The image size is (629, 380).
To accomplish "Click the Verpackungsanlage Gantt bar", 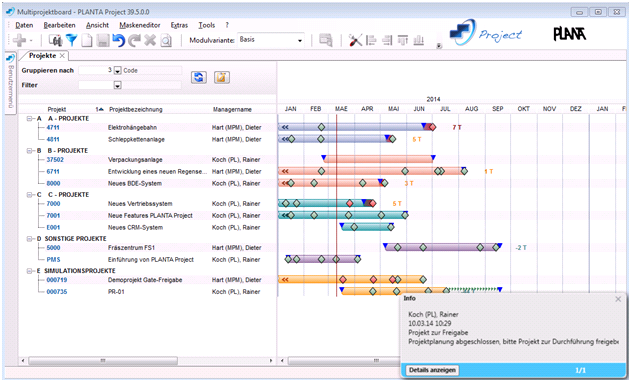I will point(378,160).
